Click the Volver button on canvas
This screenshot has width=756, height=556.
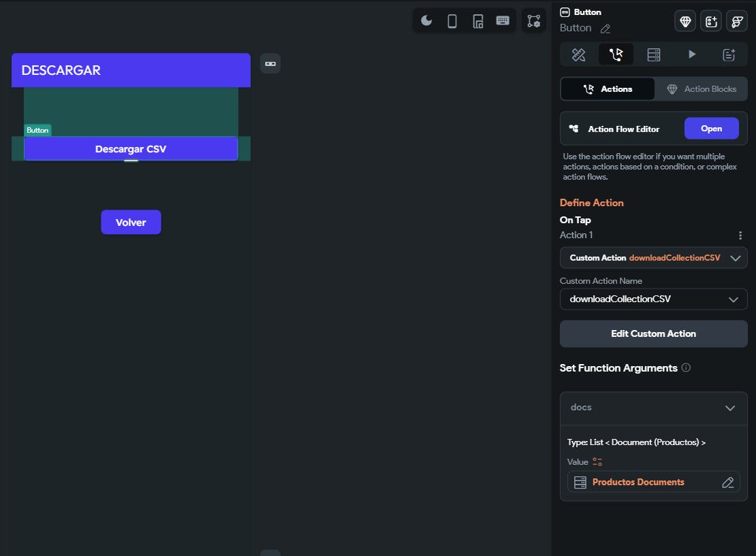(x=131, y=223)
